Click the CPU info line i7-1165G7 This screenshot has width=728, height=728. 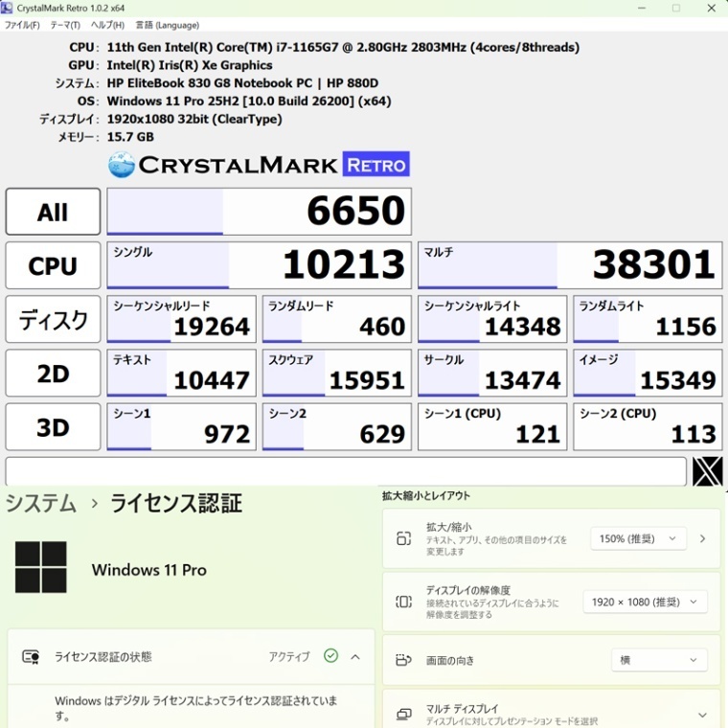(343, 47)
